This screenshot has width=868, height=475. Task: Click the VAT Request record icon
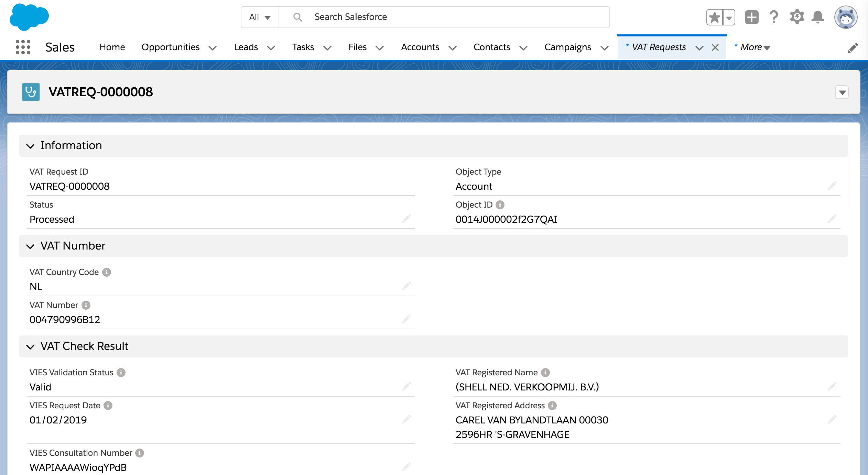[x=30, y=92]
